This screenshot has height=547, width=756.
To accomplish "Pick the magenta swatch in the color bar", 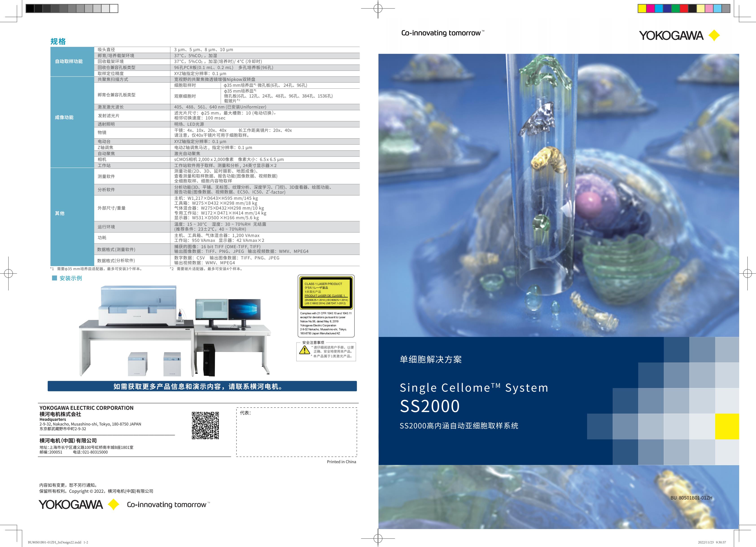I will coord(650,8).
